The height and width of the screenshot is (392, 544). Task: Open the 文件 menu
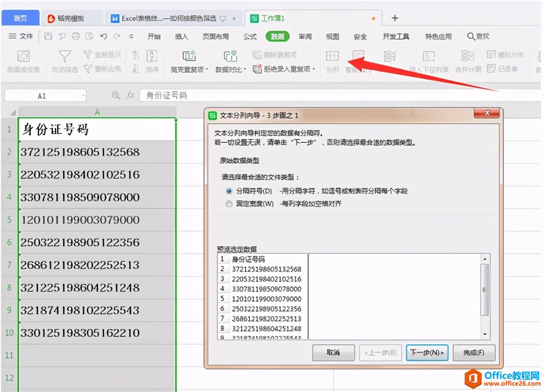21,36
